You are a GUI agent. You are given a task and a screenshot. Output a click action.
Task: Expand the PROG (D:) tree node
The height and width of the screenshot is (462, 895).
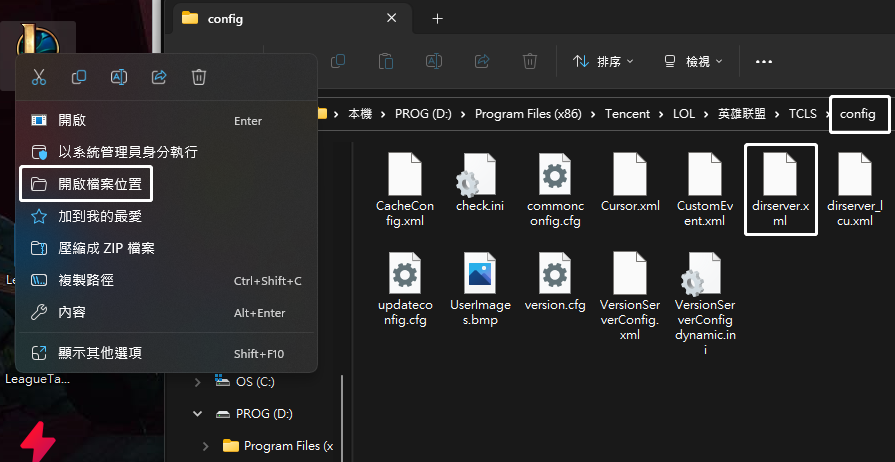pos(198,413)
